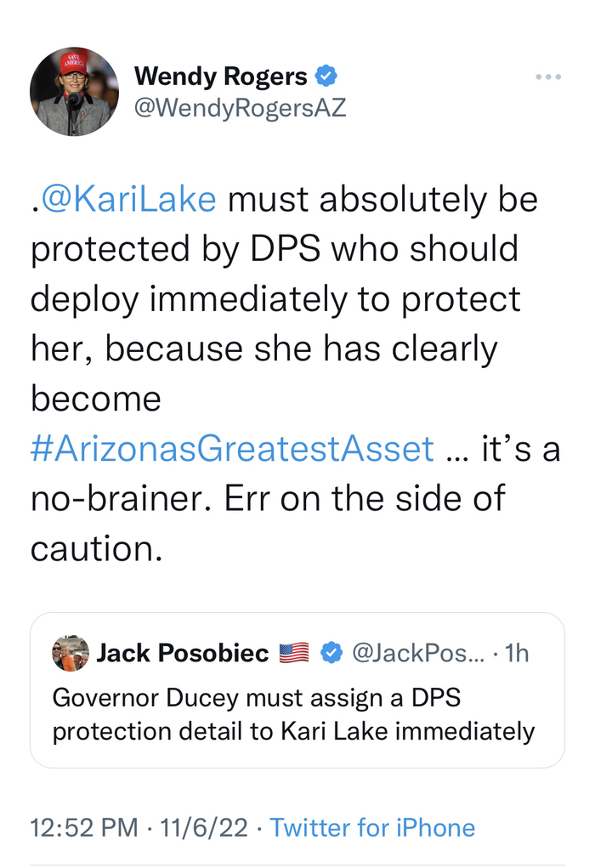Click the American flag emoji
This screenshot has height=868, width=595.
294,653
